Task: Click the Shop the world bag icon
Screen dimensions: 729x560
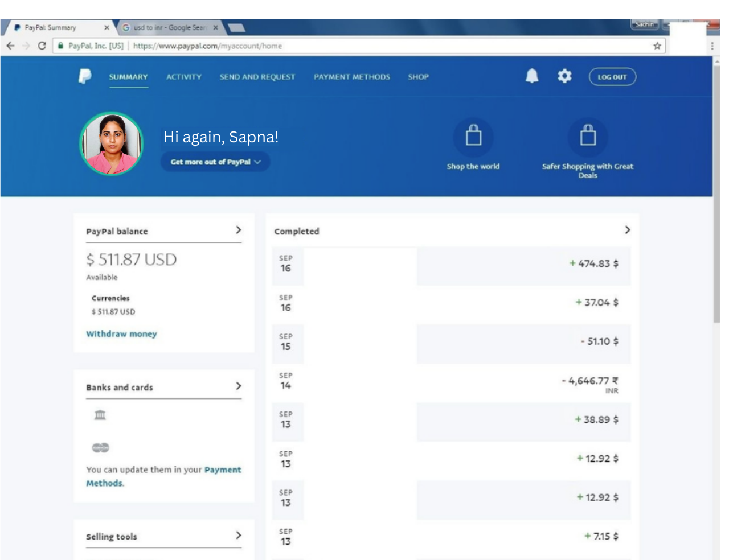Action: [x=473, y=137]
